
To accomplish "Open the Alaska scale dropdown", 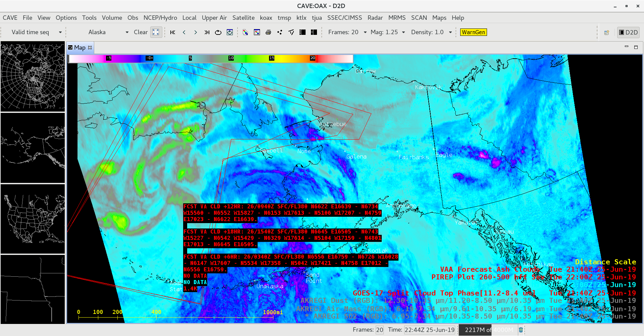I will tap(108, 32).
